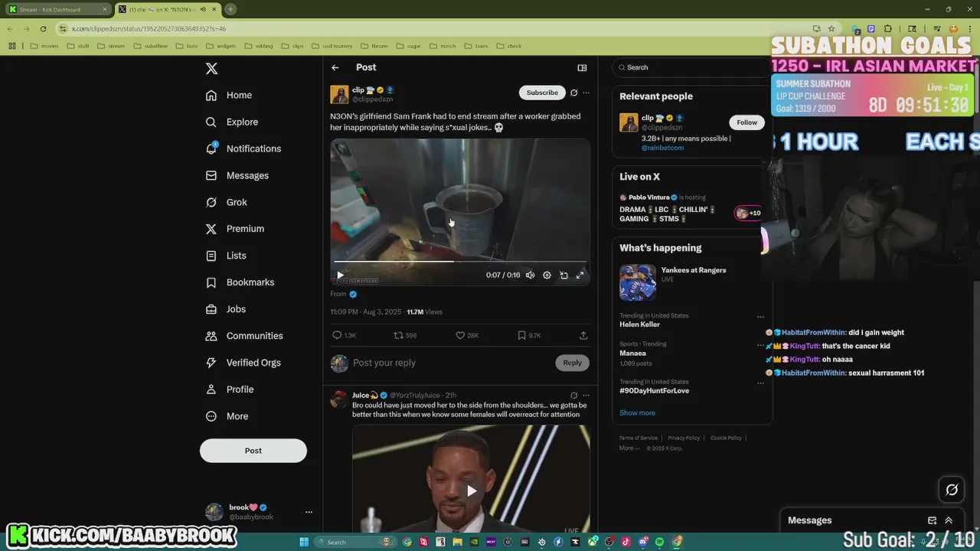980x551 pixels.
Task: Click the Reply button
Action: point(573,363)
